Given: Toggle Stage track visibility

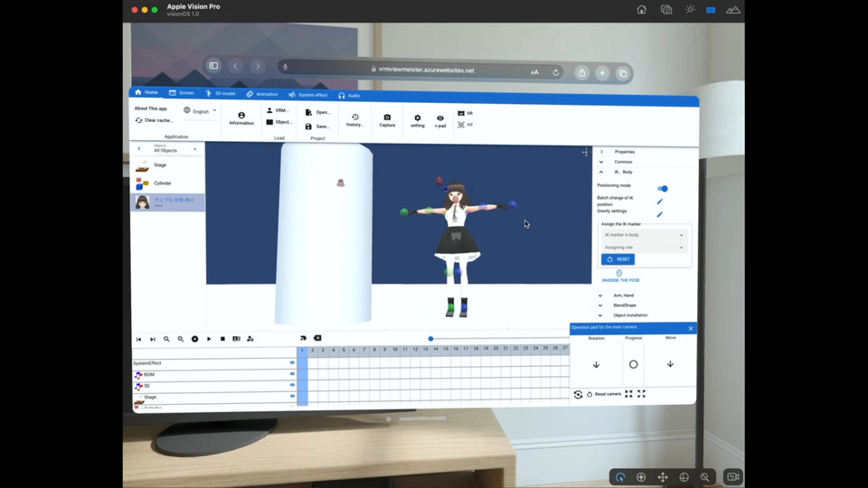Looking at the screenshot, I should pos(292,396).
